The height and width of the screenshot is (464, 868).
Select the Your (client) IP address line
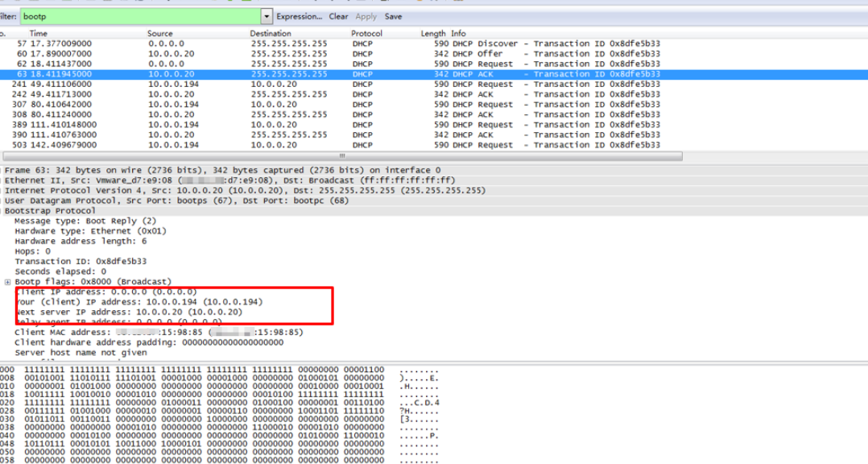(x=138, y=302)
